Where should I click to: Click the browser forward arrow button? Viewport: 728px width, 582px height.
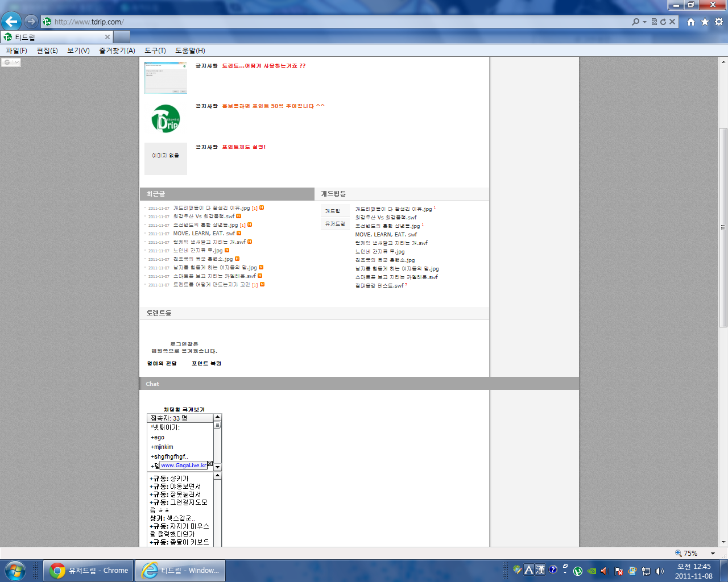pos(31,22)
